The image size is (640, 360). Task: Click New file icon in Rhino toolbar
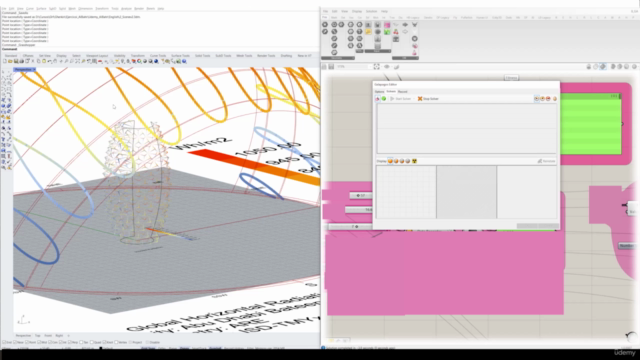pos(4,61)
